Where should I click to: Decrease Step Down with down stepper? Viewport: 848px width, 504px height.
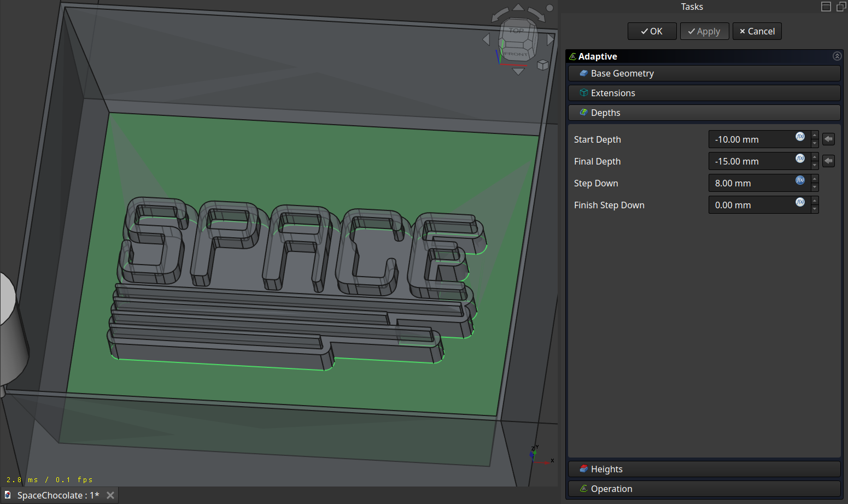pyautogui.click(x=815, y=187)
